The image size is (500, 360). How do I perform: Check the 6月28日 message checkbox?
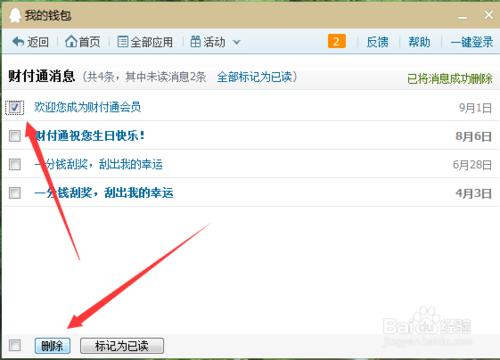tap(15, 164)
